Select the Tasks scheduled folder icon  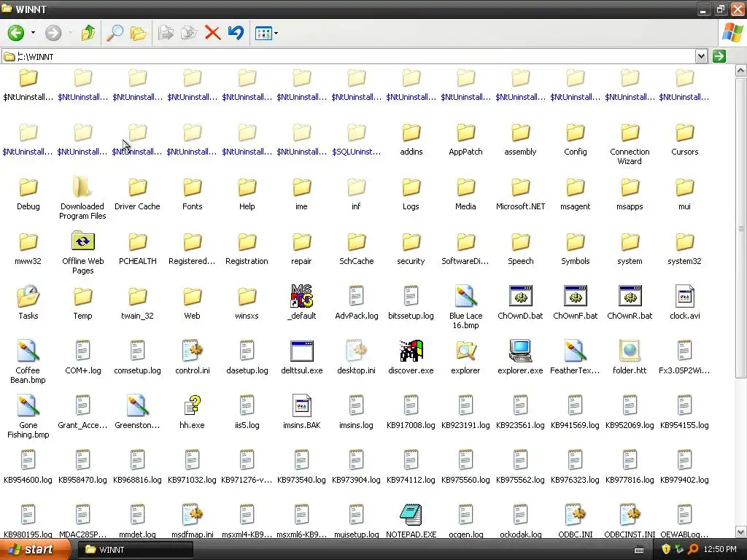pyautogui.click(x=28, y=303)
